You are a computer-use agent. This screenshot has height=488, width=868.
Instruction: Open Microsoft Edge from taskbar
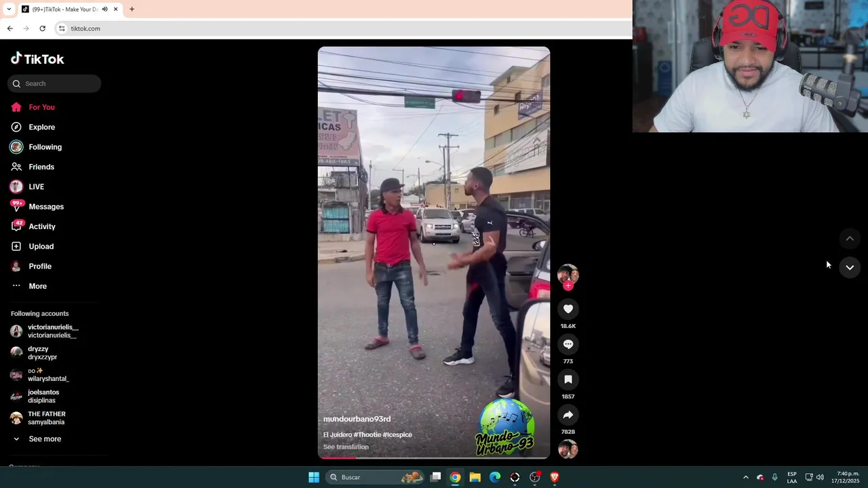pos(495,477)
